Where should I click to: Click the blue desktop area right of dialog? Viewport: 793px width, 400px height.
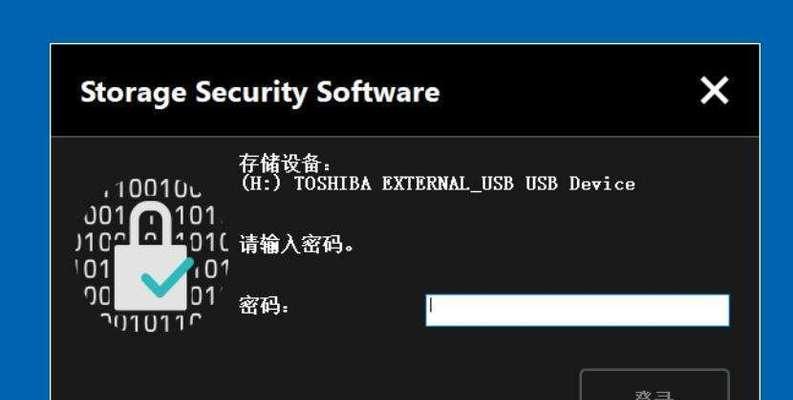coord(777,223)
